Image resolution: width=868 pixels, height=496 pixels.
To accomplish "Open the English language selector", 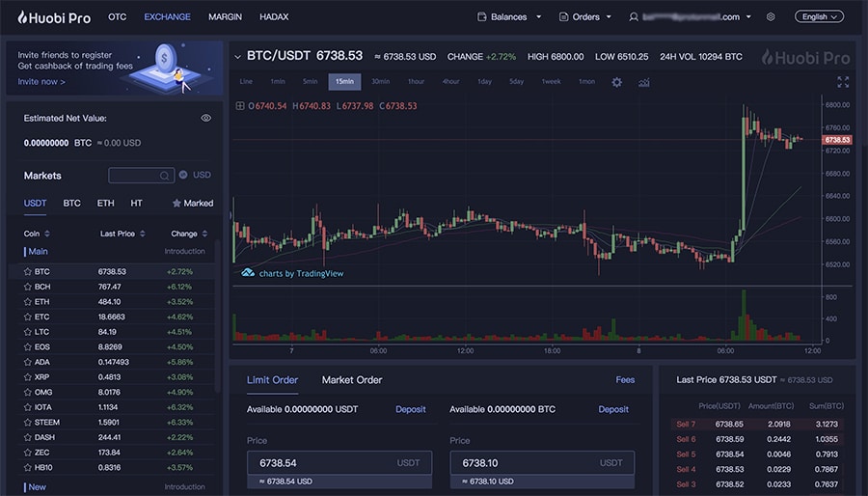I will [x=818, y=17].
